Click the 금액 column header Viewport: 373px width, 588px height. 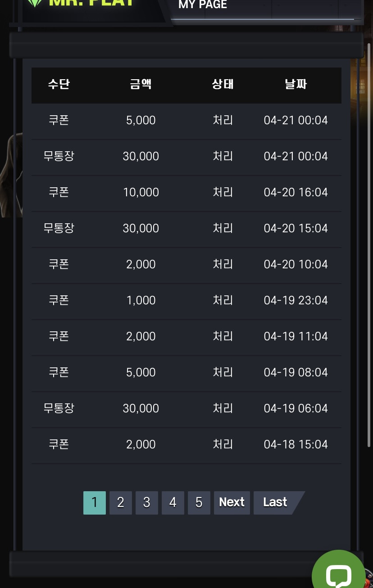[x=141, y=84]
